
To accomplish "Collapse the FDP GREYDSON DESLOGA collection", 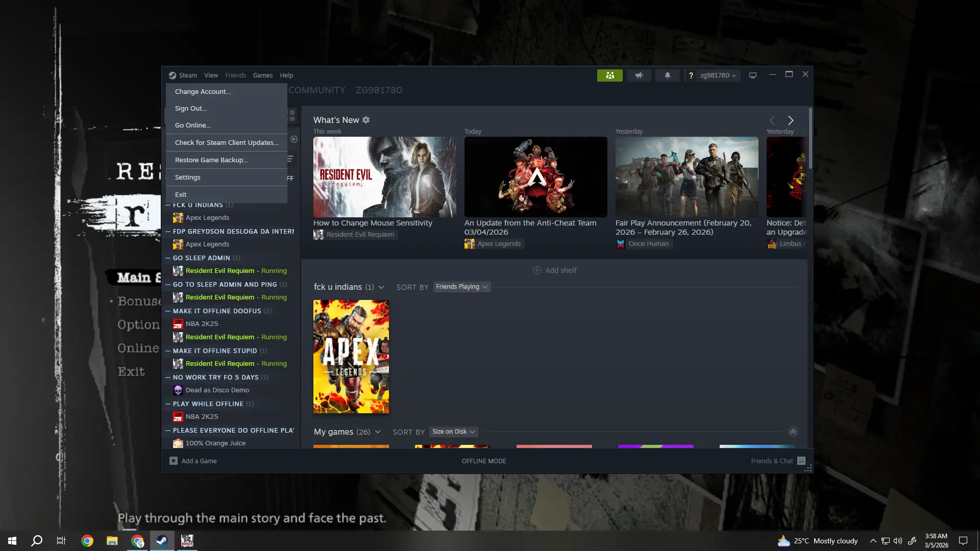I will [x=168, y=232].
